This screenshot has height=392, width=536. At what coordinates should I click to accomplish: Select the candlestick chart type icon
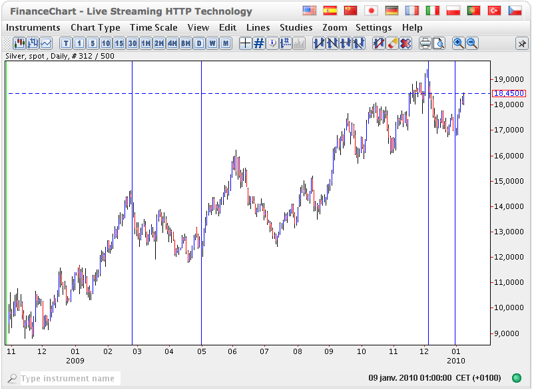[19, 43]
